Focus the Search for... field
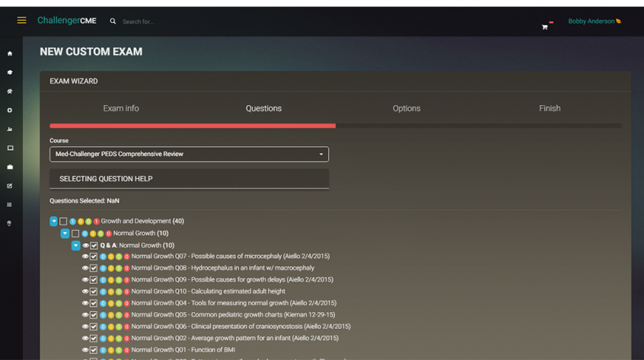 [x=139, y=21]
